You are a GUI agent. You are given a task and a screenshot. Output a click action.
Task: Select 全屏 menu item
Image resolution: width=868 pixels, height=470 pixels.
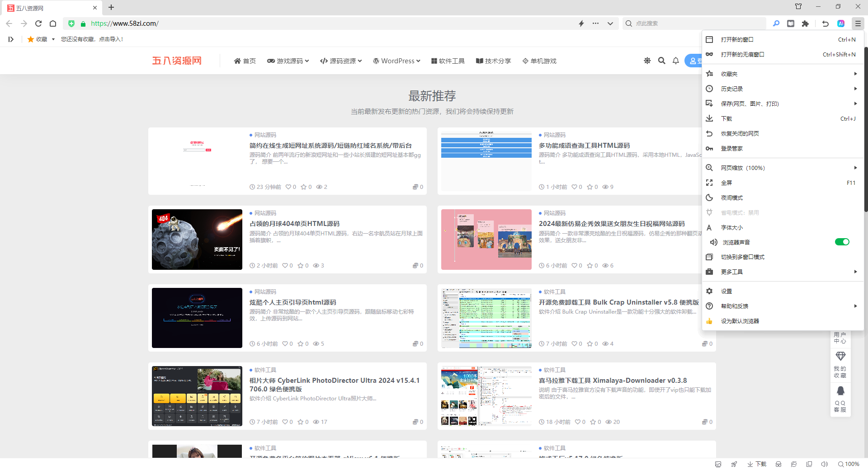coord(783,183)
